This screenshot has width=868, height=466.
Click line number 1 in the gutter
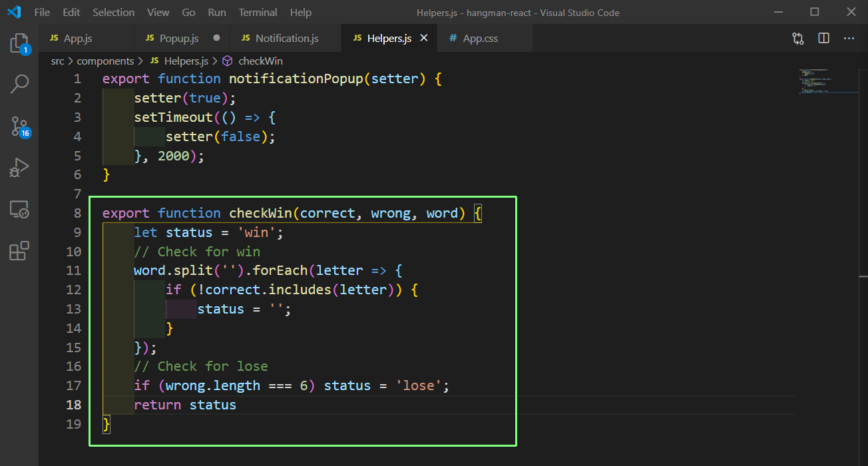click(x=77, y=79)
